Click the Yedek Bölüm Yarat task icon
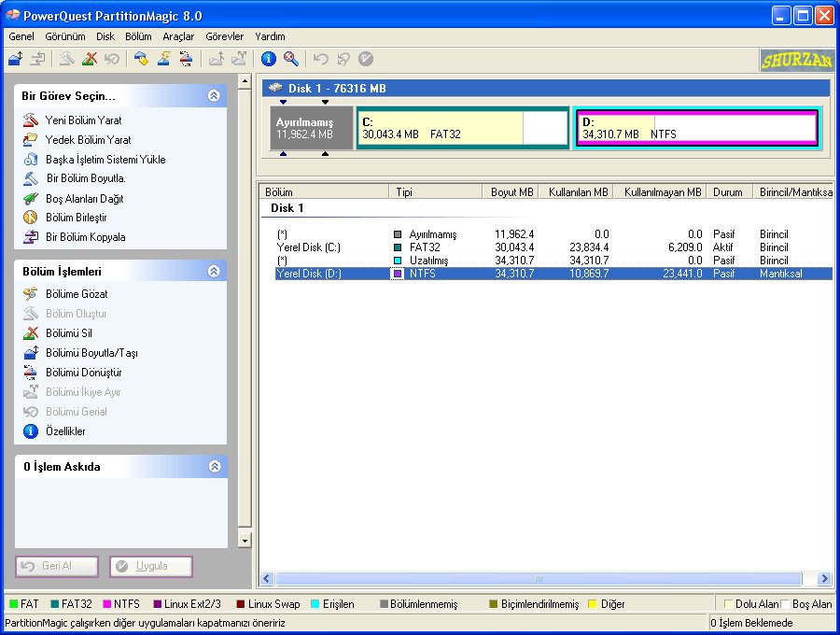840x635 pixels. [31, 140]
